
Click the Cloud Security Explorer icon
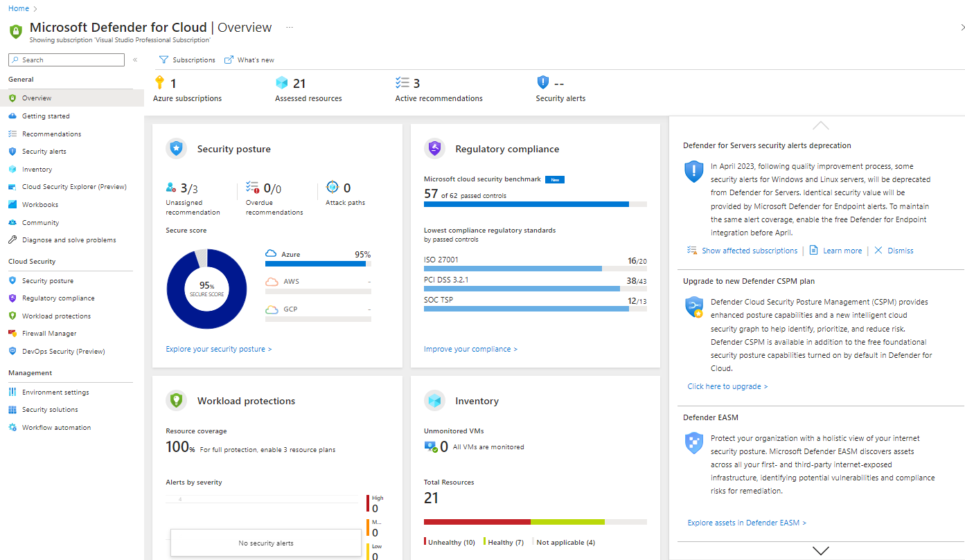(12, 187)
